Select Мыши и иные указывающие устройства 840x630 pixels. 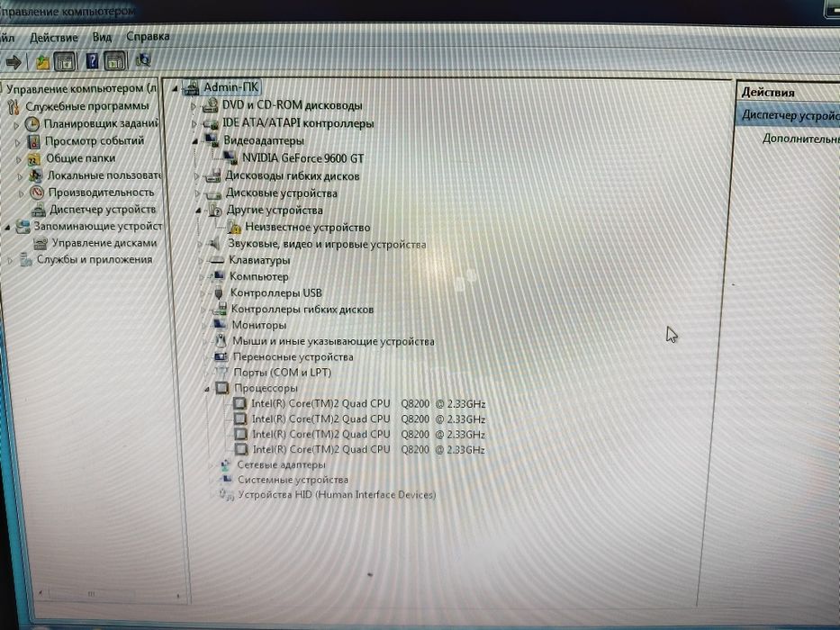click(x=333, y=341)
